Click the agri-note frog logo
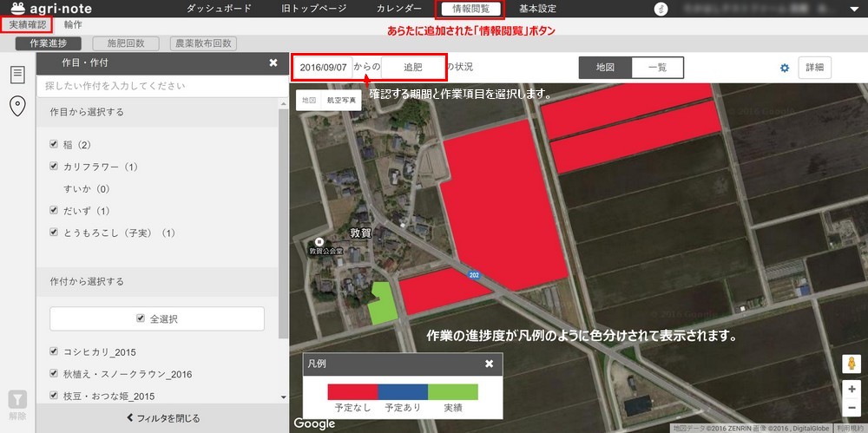The image size is (868, 433). 17,9
